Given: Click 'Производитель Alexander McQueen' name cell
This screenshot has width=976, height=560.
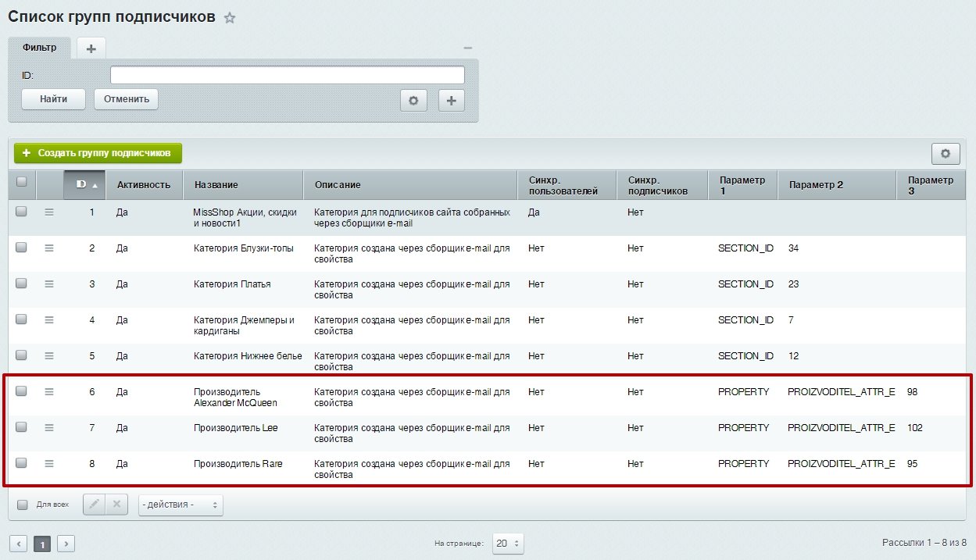Looking at the screenshot, I should pyautogui.click(x=236, y=397).
